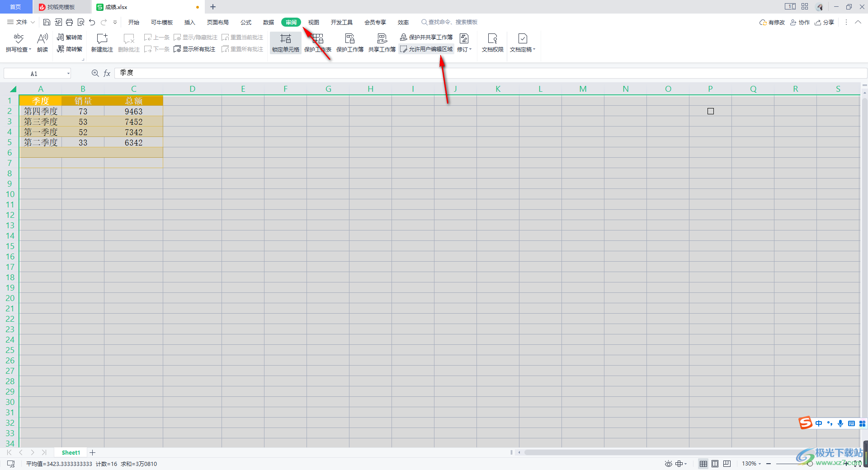Viewport: 868px width, 470px height.
Task: Switch to the 页面布局 tab
Action: click(x=218, y=22)
